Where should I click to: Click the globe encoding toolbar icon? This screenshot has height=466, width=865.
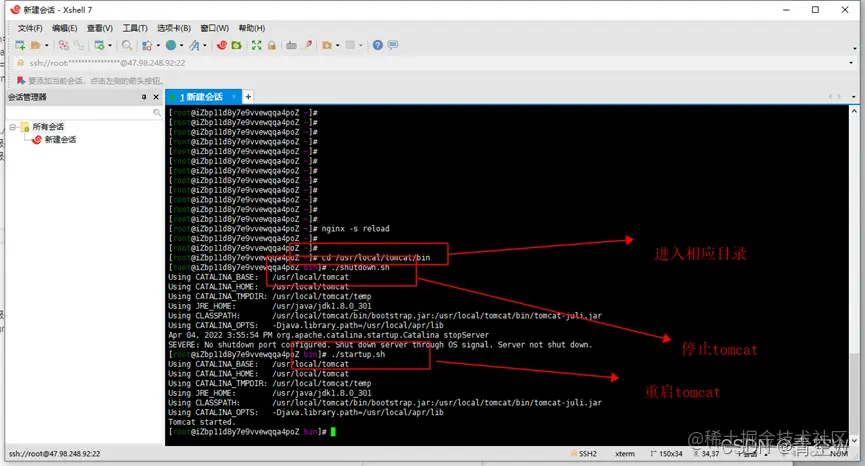171,45
